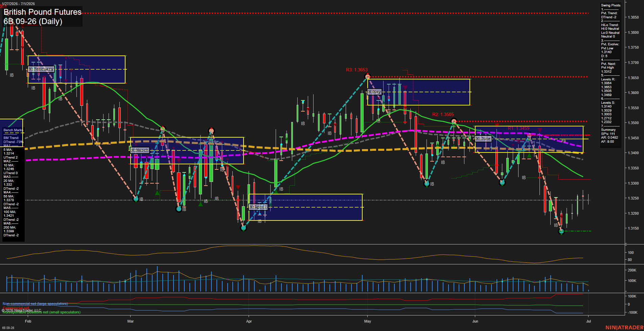The height and width of the screenshot is (331, 644).
Task: Click the swing low pivot circle at March's start
Action: tap(136, 199)
